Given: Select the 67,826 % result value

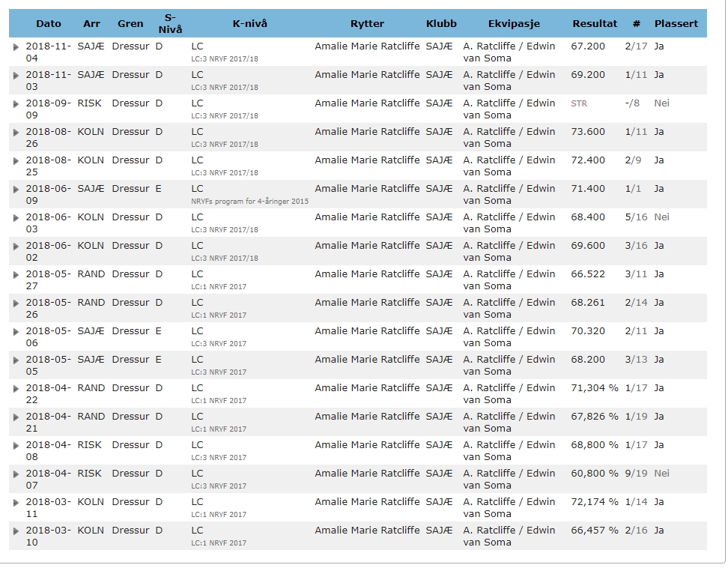Looking at the screenshot, I should pos(595,416).
